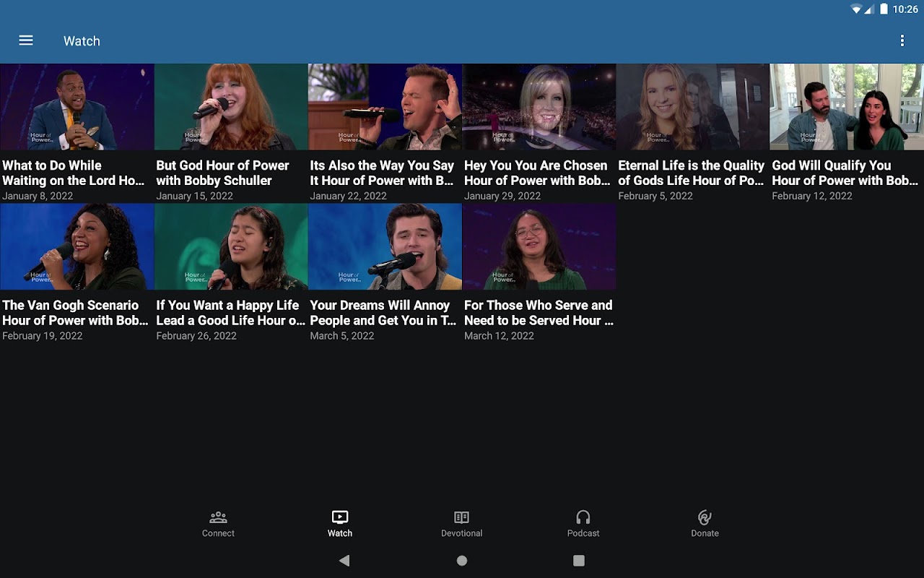Click the 'January 8, 2022' date text
The height and width of the screenshot is (578, 924).
[x=38, y=196]
